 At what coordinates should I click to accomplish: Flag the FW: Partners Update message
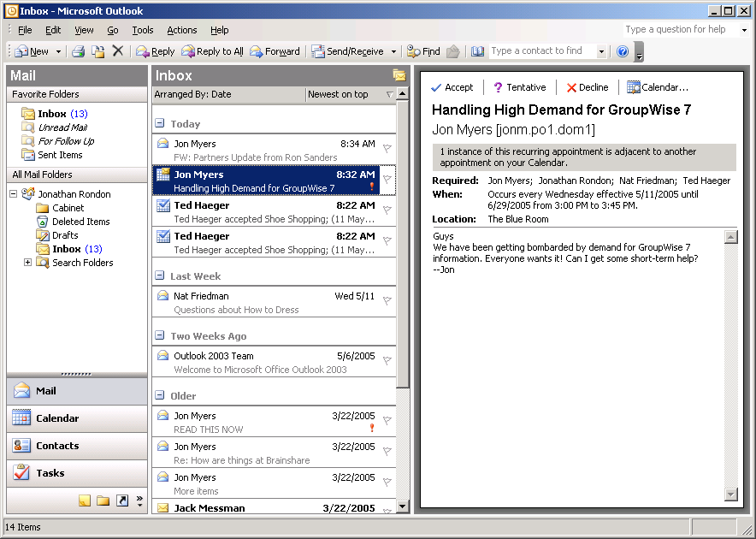387,148
